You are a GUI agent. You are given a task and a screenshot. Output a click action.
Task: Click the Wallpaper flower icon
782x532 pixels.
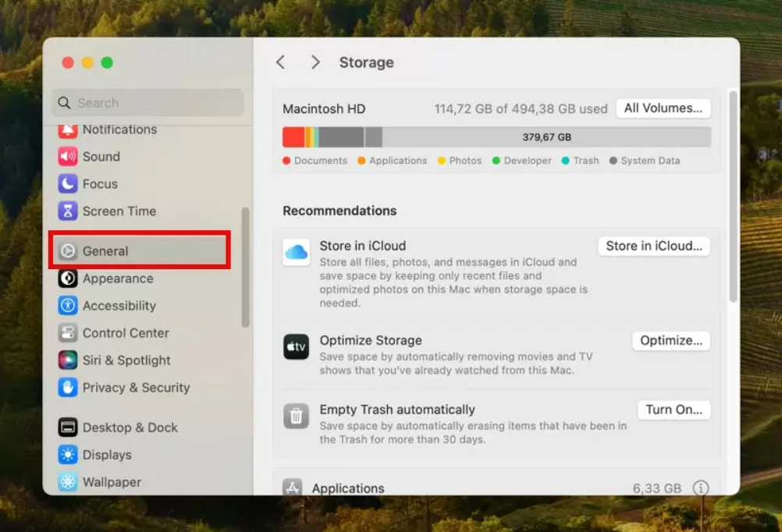pyautogui.click(x=68, y=482)
